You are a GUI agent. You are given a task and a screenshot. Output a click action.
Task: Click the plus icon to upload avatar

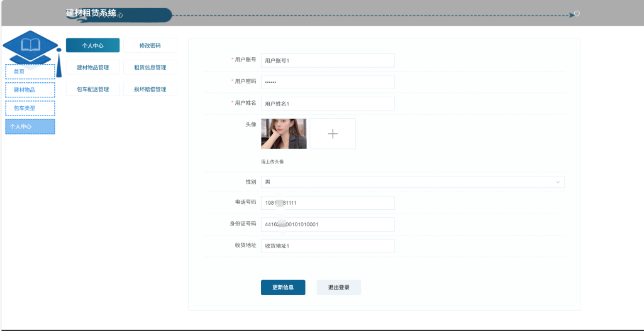point(333,134)
